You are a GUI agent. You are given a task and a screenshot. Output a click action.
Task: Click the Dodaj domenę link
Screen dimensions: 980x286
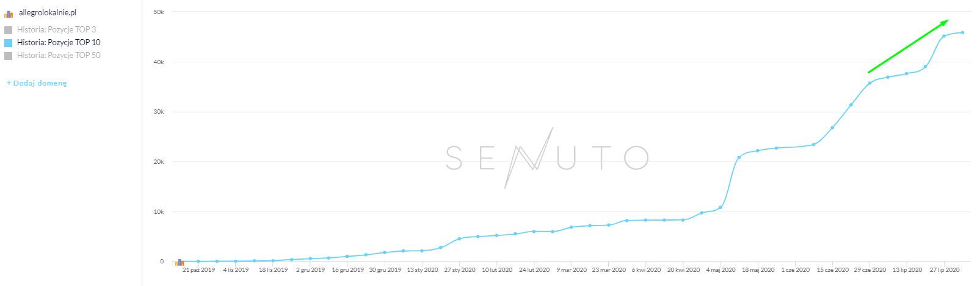click(x=37, y=83)
